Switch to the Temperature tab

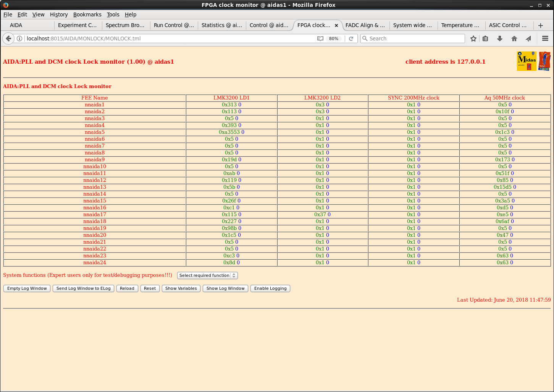[x=460, y=25]
